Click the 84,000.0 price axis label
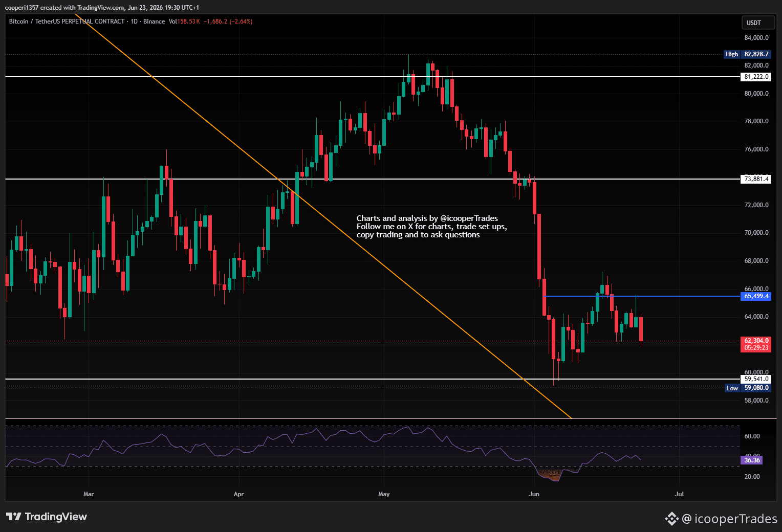Image resolution: width=782 pixels, height=532 pixels. pyautogui.click(x=756, y=38)
